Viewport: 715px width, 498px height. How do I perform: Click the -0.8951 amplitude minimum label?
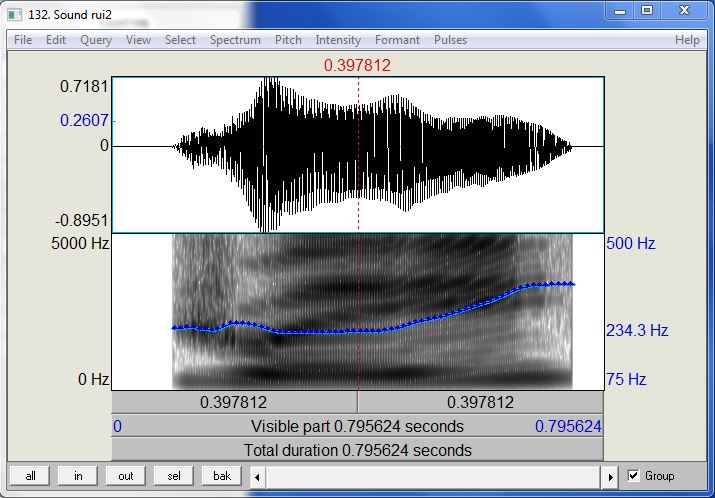coord(82,221)
